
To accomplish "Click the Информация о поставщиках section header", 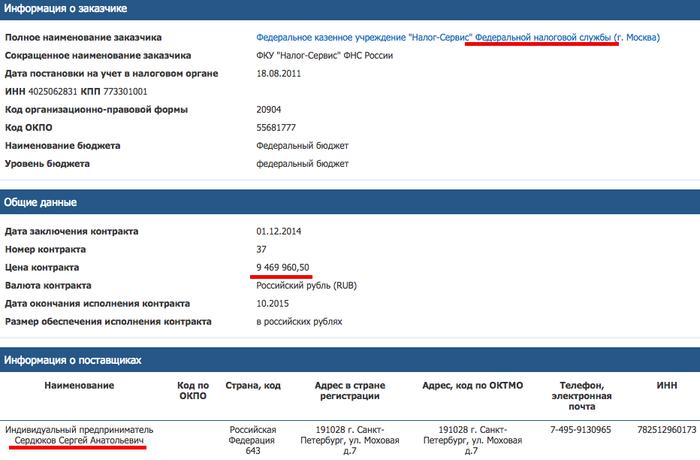I will pyautogui.click(x=350, y=360).
